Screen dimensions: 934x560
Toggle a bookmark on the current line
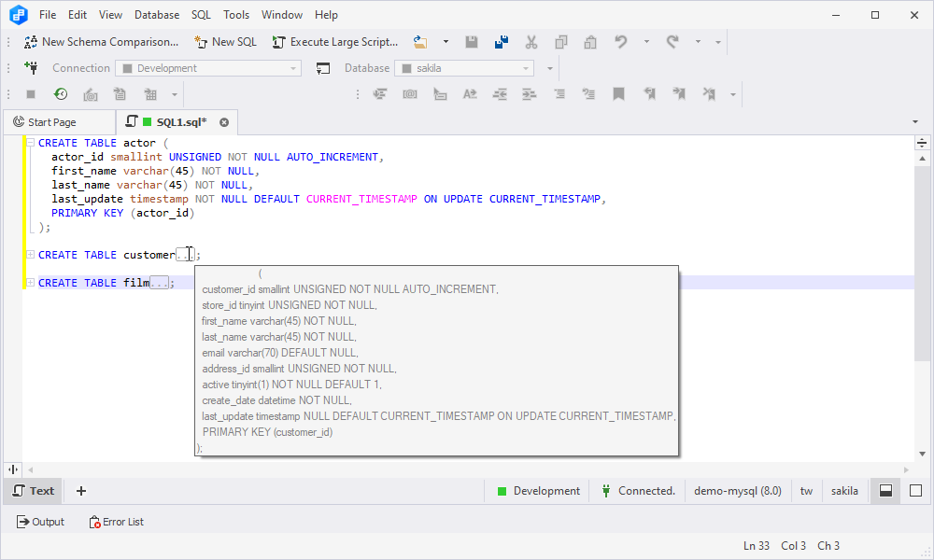point(619,94)
